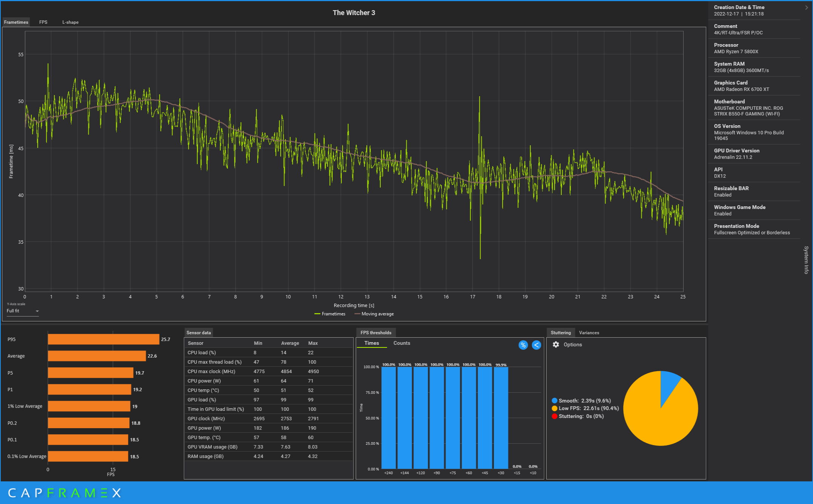Switch to the FPS tab
Viewport: 813px width, 504px height.
43,22
